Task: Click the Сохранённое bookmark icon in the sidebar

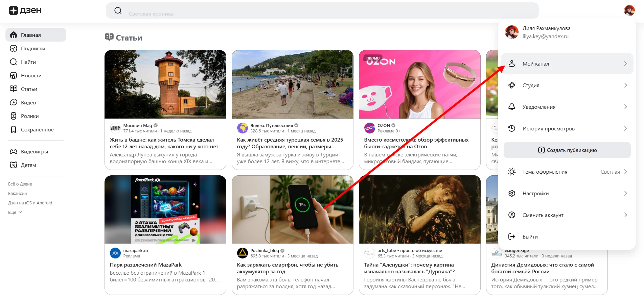Action: [14, 129]
